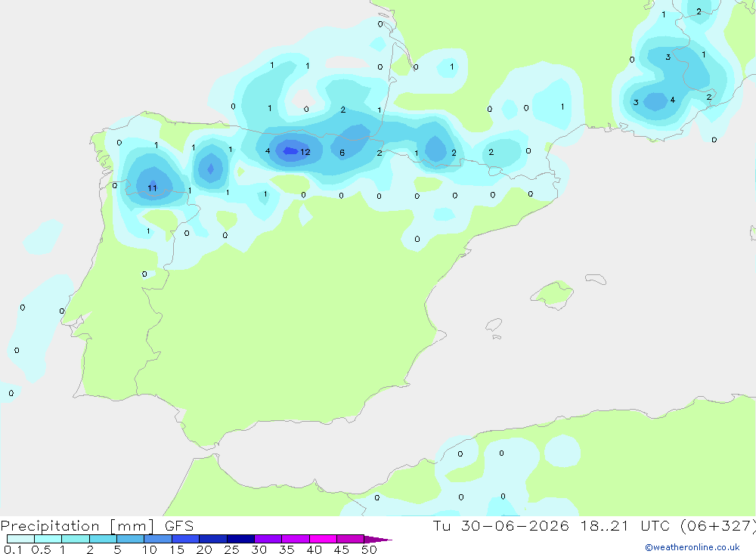Viewport: 756px width, 554px height.
Task: Click the '6' precipitation value on the map
Action: 342,153
